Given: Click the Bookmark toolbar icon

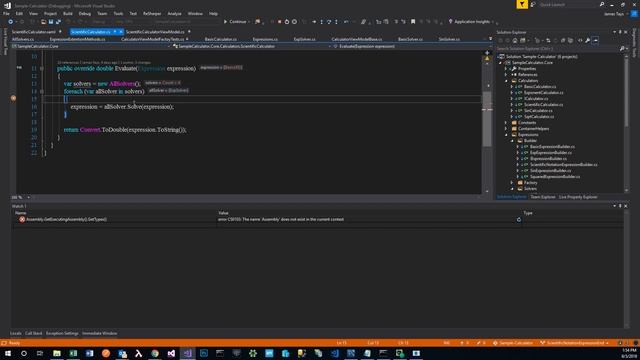Looking at the screenshot, I should coord(413,22).
